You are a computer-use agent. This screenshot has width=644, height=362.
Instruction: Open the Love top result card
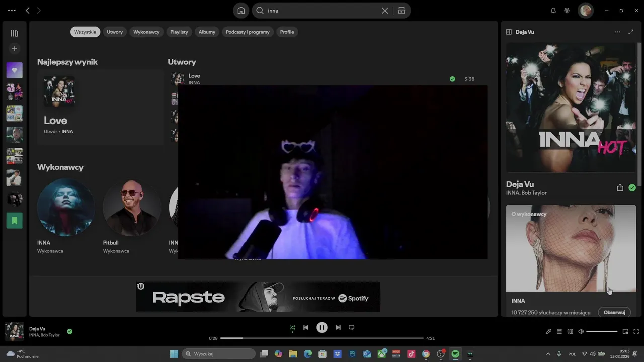coord(100,108)
